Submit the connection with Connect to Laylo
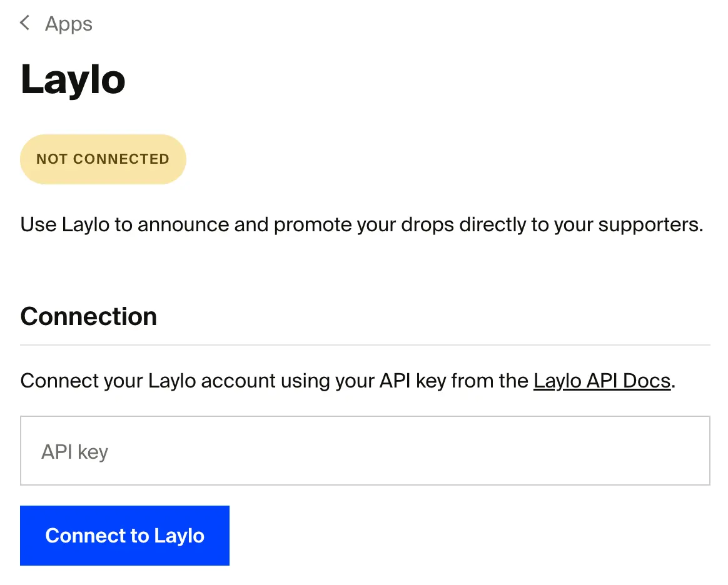728x585 pixels. pyautogui.click(x=124, y=535)
